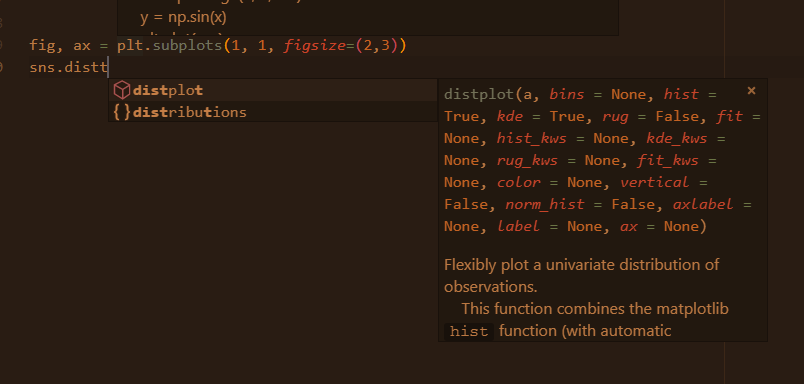804x384 pixels.
Task: Click 'y = np.sin(x)' example line
Action: 183,17
